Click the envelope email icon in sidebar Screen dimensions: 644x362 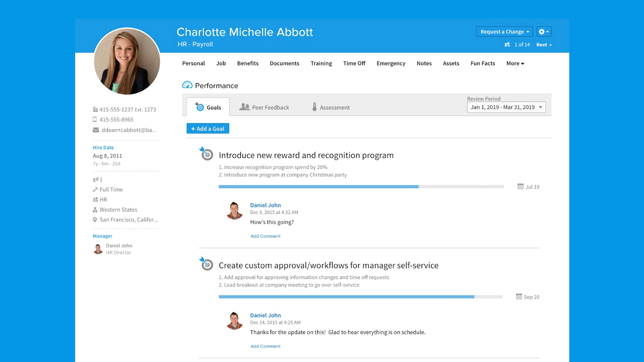96,130
